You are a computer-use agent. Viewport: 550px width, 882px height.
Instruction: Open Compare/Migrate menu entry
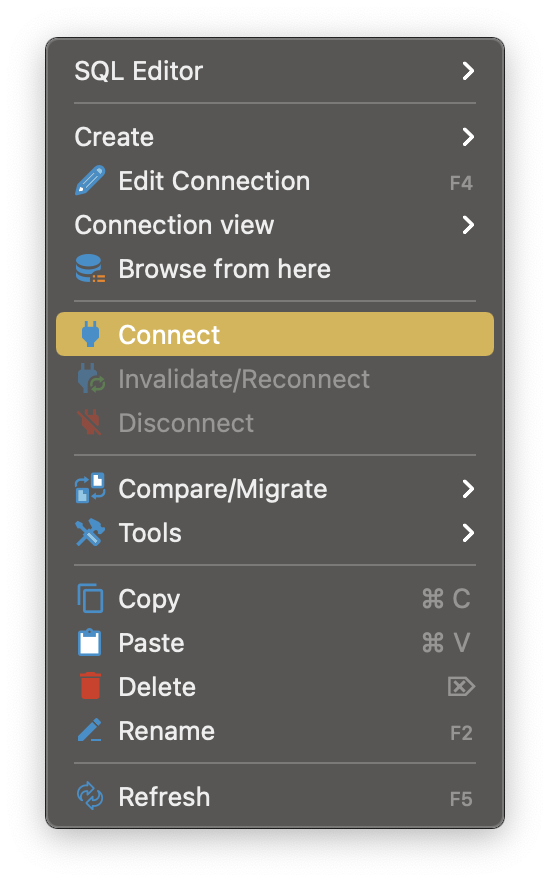[x=275, y=488]
